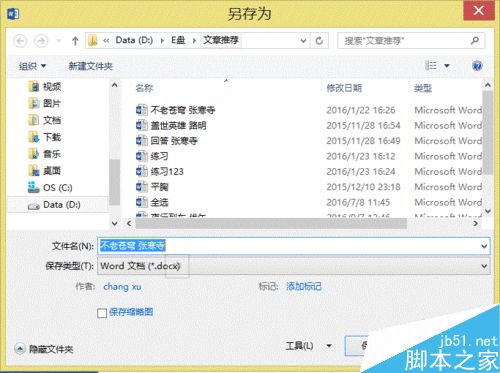This screenshot has width=500, height=373.
Task: Click the date 2016/7/8 11:45
Action: pyautogui.click(x=358, y=202)
